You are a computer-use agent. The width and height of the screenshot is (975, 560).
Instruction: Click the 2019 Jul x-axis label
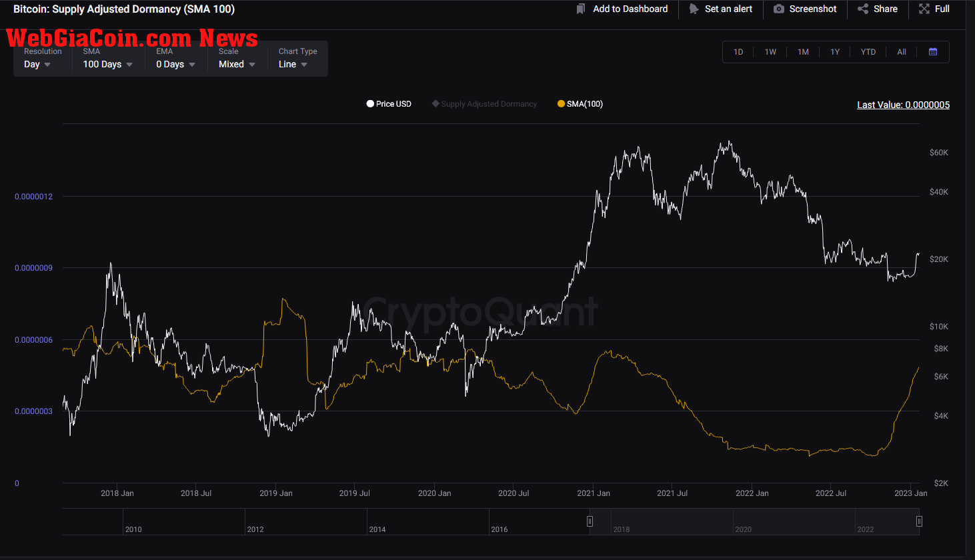tap(354, 493)
